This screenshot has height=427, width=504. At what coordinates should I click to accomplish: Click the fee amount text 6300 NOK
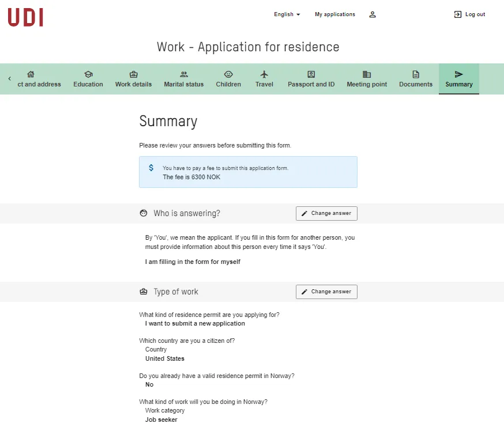pos(206,177)
